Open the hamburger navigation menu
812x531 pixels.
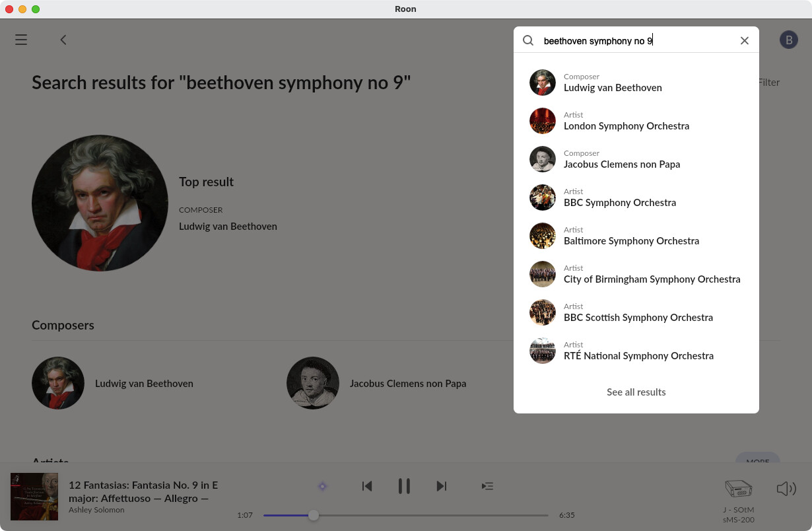coord(21,40)
